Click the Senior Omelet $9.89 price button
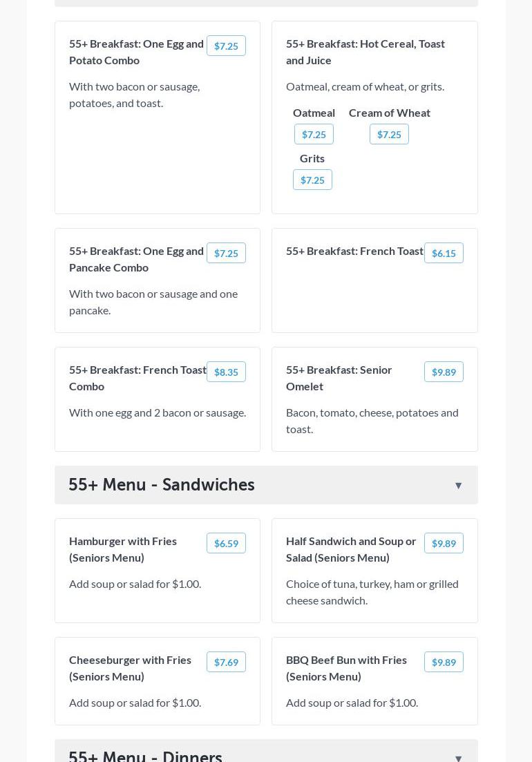Image resolution: width=532 pixels, height=762 pixels. tap(444, 372)
